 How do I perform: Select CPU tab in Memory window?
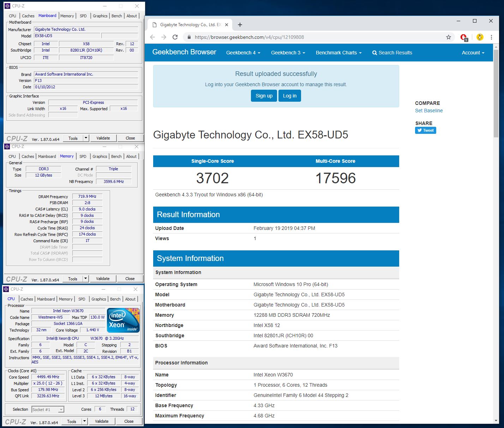12,156
